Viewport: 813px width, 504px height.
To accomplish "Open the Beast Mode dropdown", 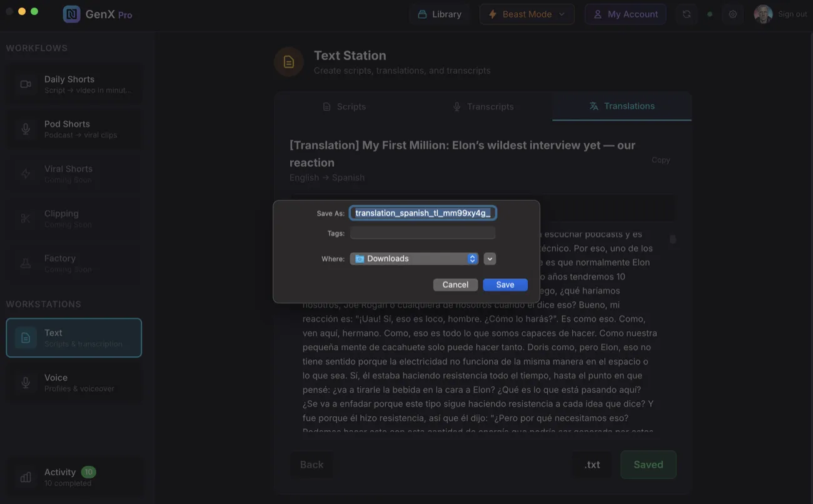I will pyautogui.click(x=527, y=13).
